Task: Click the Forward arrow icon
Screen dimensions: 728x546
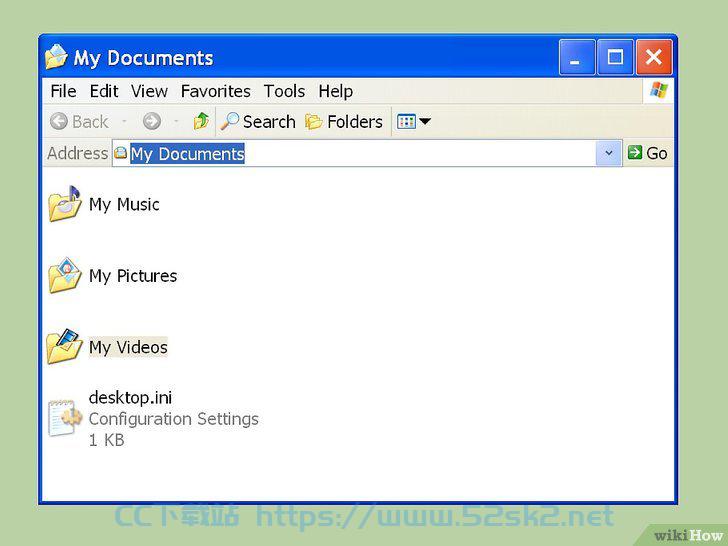Action: tap(152, 122)
